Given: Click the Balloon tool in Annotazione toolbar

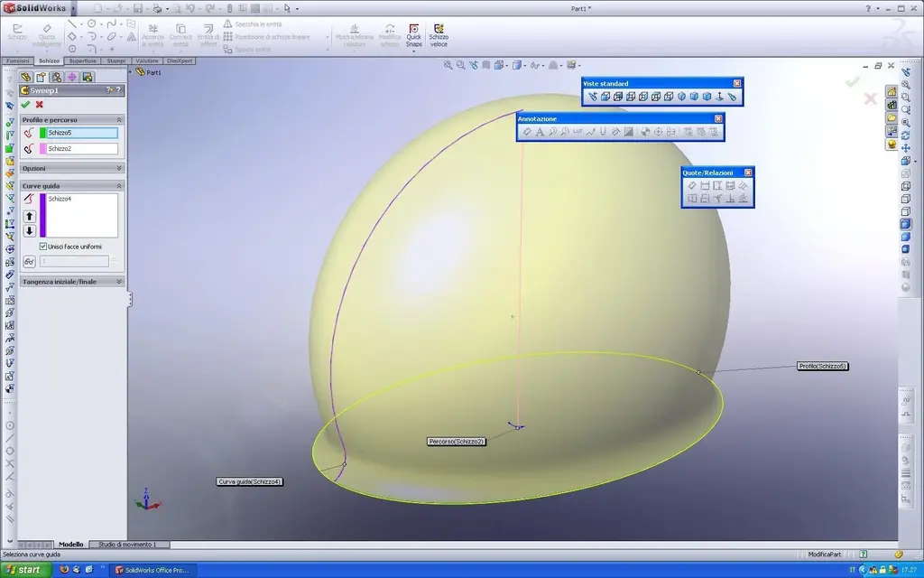Looking at the screenshot, I should (x=552, y=132).
